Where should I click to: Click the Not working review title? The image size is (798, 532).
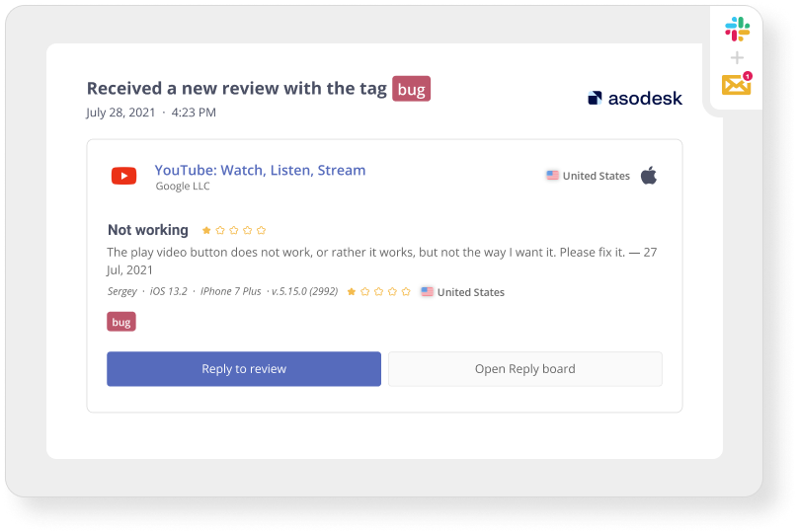point(148,230)
